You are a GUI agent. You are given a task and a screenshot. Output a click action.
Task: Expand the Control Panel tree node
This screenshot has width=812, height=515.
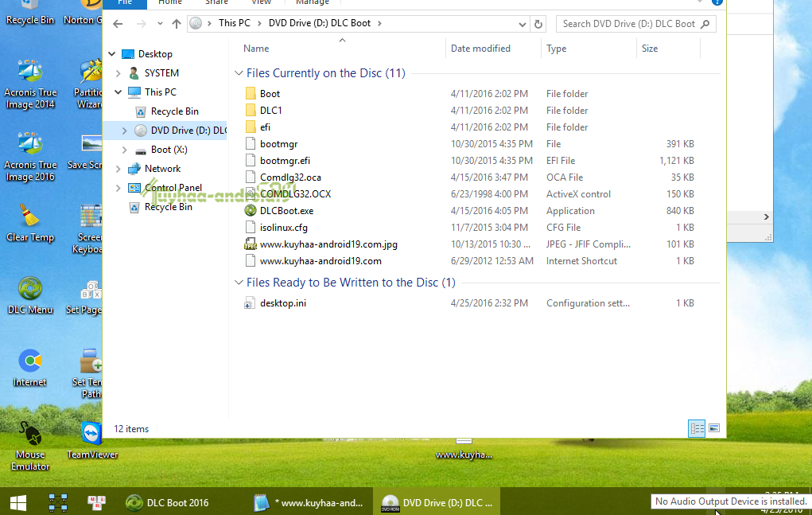pos(118,188)
